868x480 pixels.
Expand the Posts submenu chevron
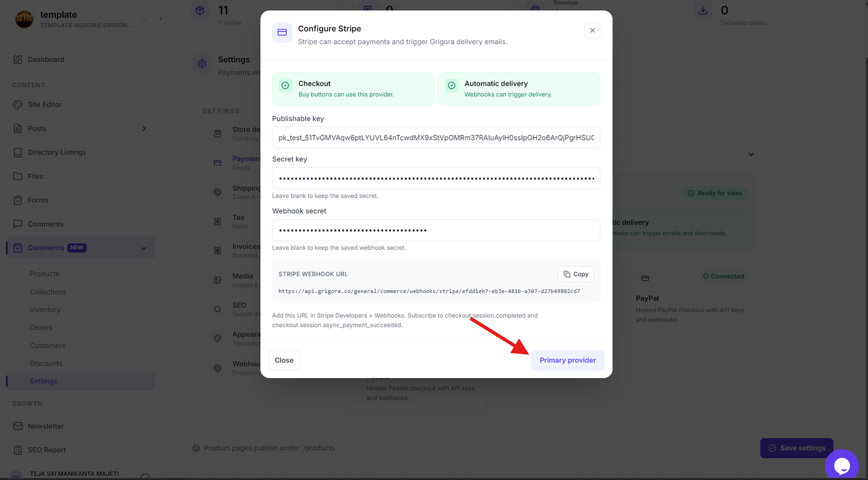[144, 129]
